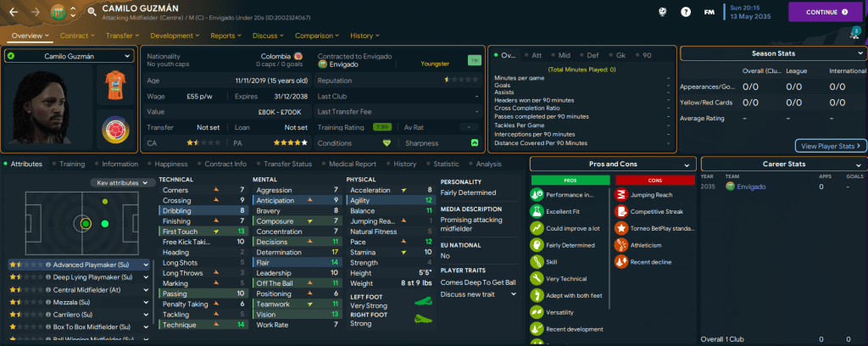This screenshot has height=346, width=868.
Task: Click the Jumping Reach con icon
Action: pos(620,194)
